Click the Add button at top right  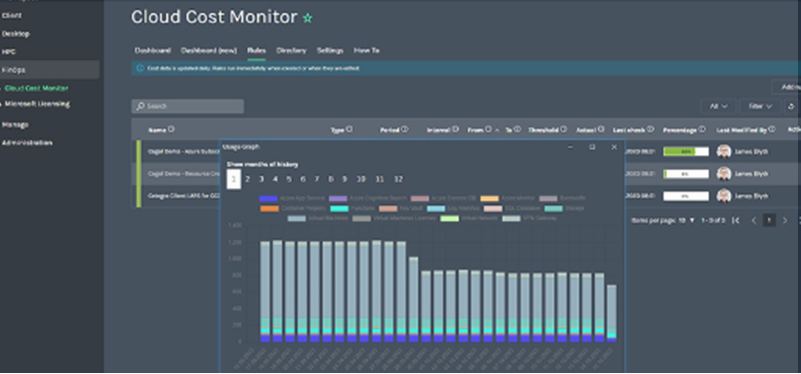coord(787,87)
